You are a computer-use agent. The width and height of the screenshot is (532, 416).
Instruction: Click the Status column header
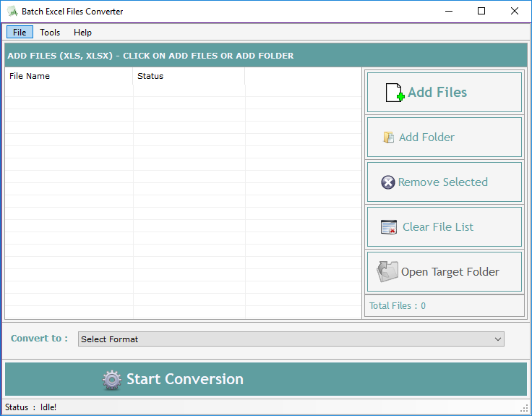(189, 76)
